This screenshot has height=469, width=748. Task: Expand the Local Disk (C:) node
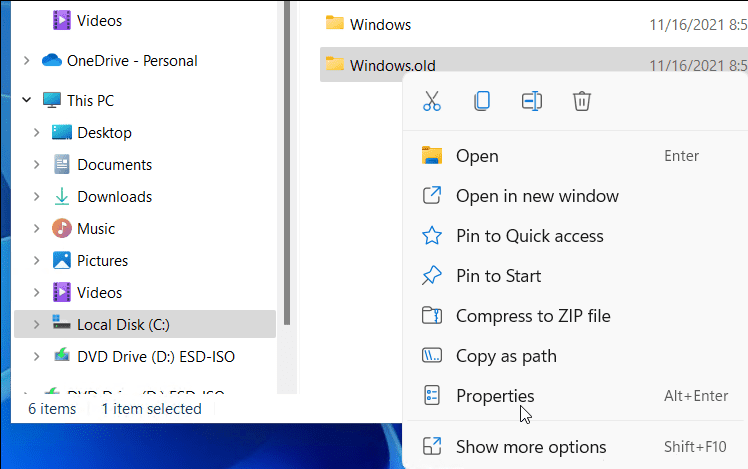pos(37,324)
